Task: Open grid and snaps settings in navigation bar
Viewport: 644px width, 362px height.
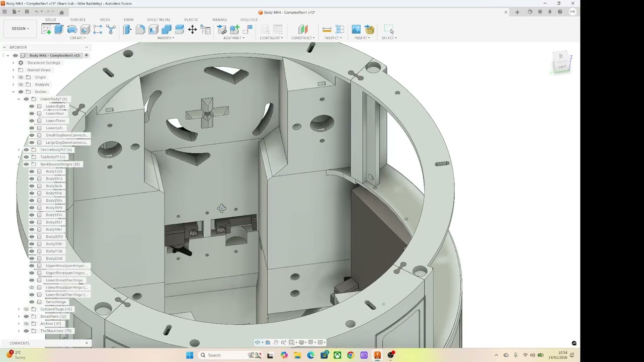Action: (312, 342)
